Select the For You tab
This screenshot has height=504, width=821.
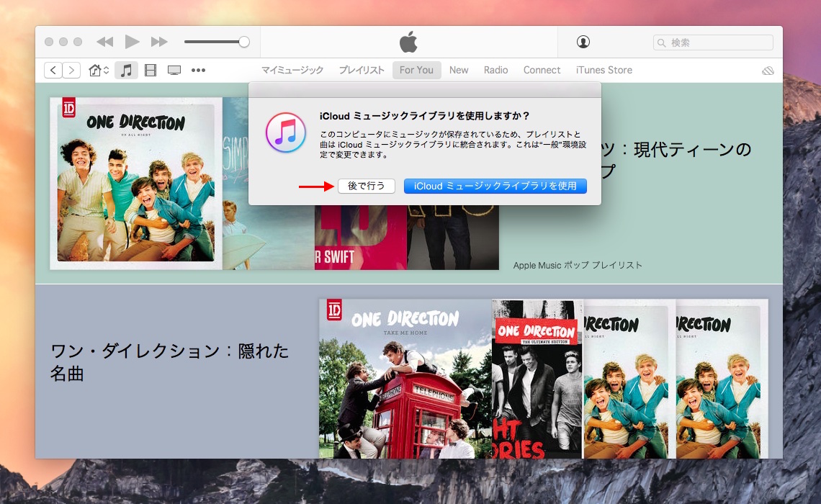click(417, 70)
